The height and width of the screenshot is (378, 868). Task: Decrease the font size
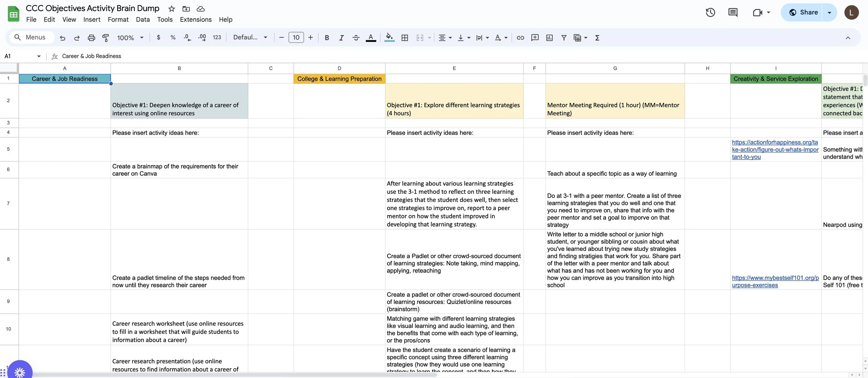click(281, 38)
